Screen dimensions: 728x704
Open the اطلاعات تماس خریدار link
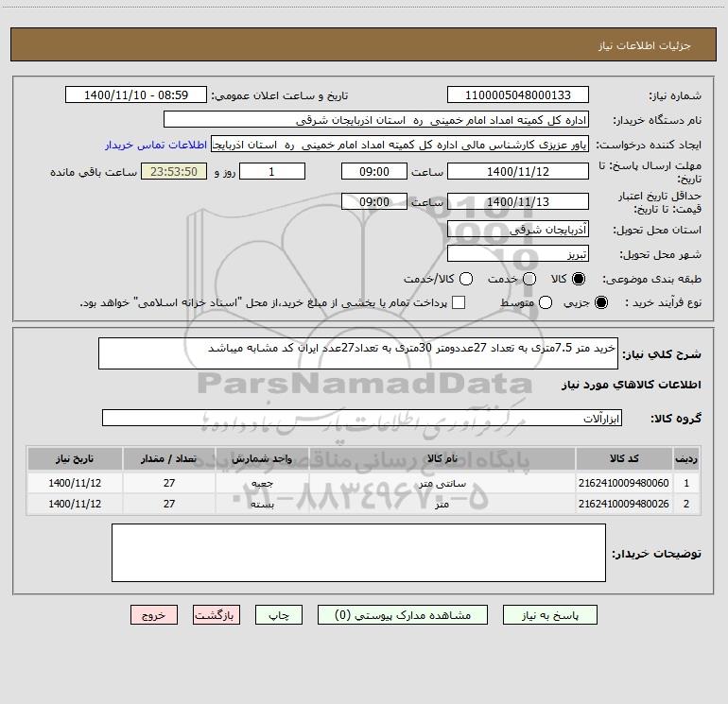point(156,145)
